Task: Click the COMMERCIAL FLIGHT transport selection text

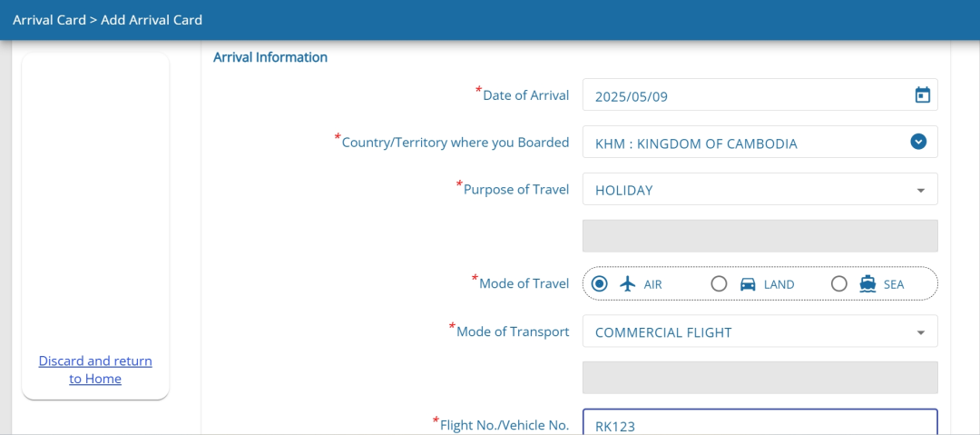Action: click(x=663, y=332)
